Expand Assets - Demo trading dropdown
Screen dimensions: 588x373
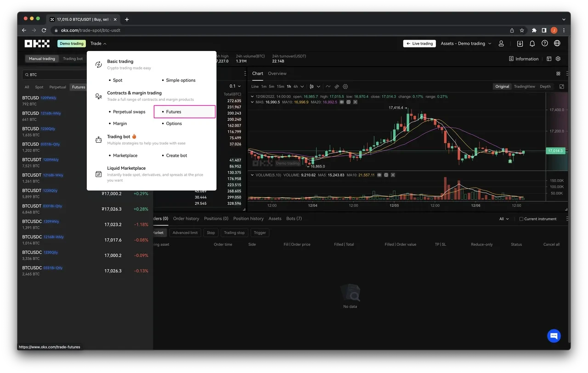coord(466,44)
